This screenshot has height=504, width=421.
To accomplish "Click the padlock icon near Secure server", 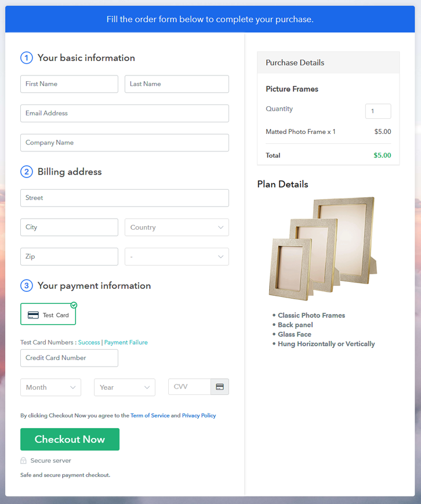I will pos(23,461).
